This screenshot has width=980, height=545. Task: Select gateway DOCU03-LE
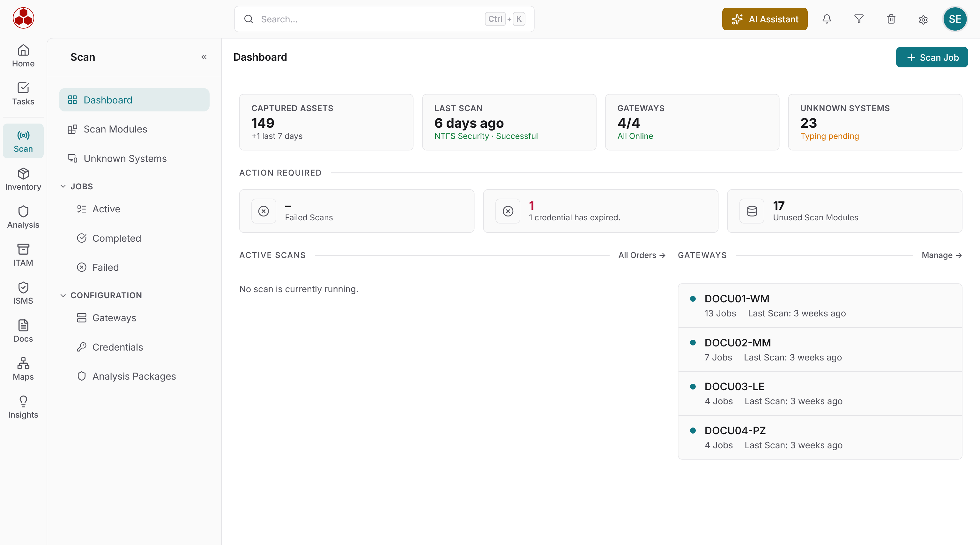pos(820,393)
